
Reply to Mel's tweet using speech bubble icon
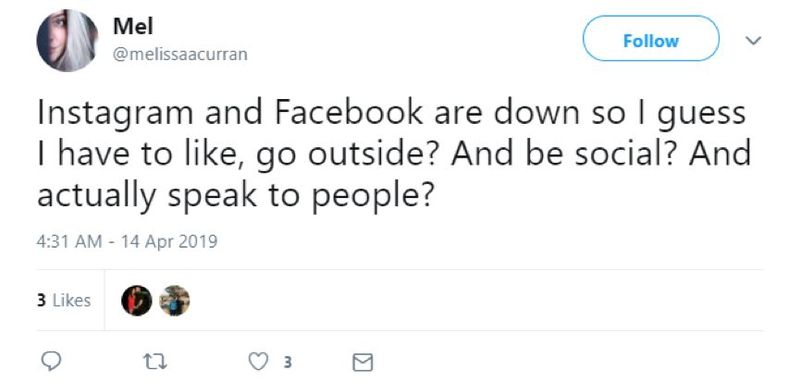[51, 362]
